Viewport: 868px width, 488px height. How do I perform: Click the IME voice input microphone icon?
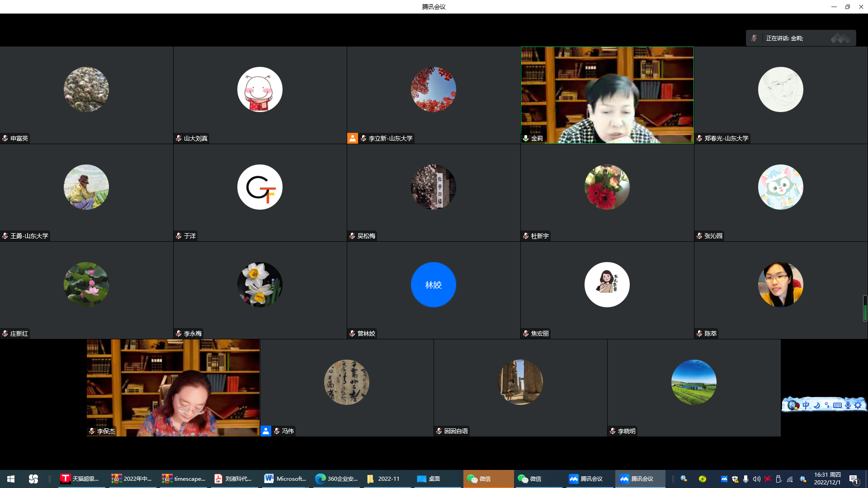click(x=848, y=405)
